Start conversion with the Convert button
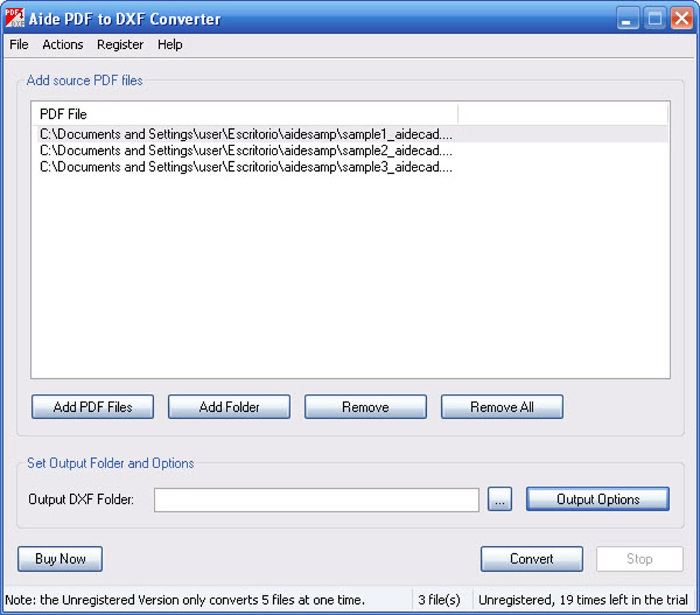The width and height of the screenshot is (700, 615). coord(532,559)
